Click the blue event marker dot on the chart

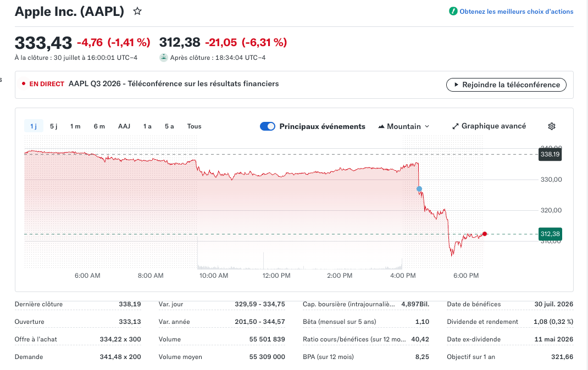(419, 189)
